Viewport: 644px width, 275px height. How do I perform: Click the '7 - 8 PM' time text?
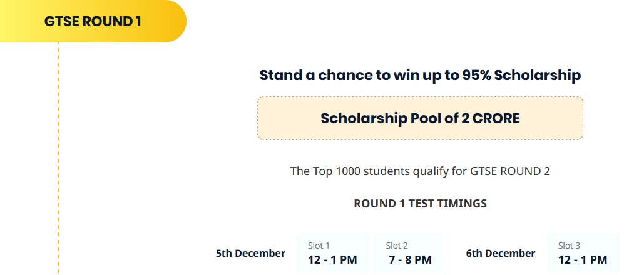click(x=410, y=260)
